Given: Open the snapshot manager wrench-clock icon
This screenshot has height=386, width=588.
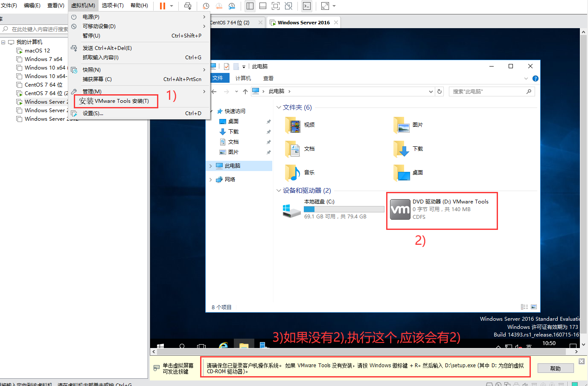Looking at the screenshot, I should [232, 6].
